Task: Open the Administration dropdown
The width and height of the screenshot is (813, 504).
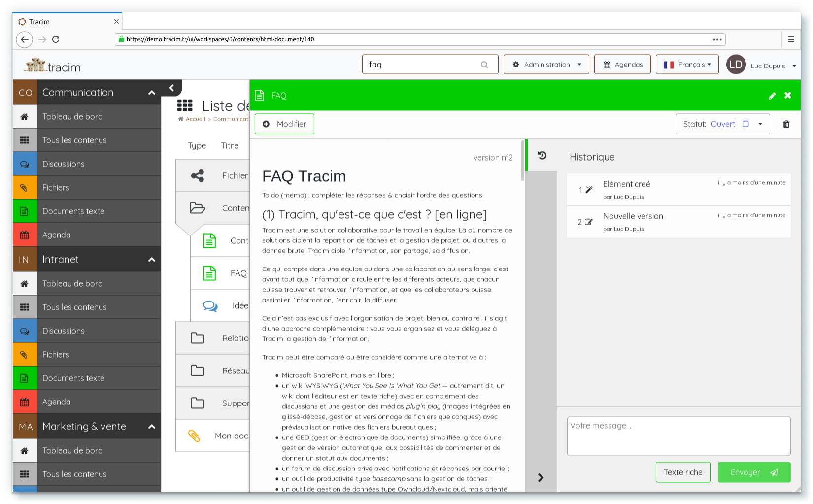Action: click(546, 65)
